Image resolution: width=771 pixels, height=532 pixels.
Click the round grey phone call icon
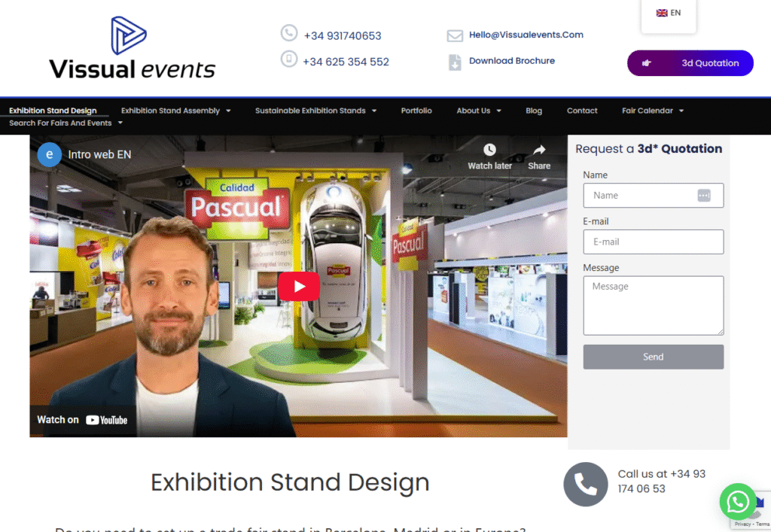585,485
